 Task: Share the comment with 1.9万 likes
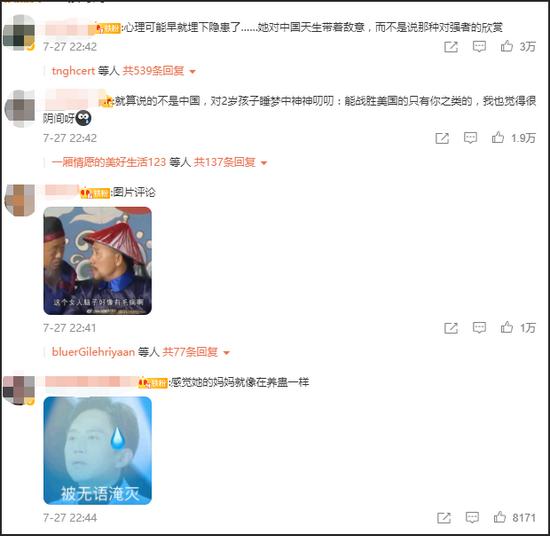click(x=442, y=138)
